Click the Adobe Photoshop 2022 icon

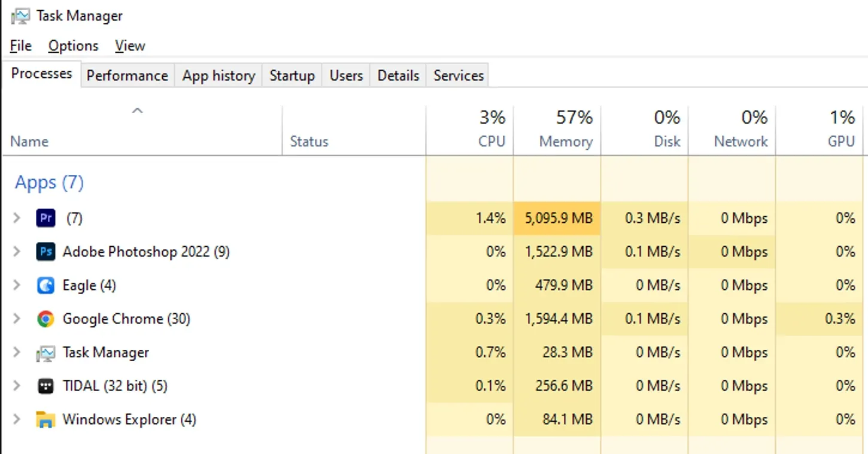tap(45, 252)
